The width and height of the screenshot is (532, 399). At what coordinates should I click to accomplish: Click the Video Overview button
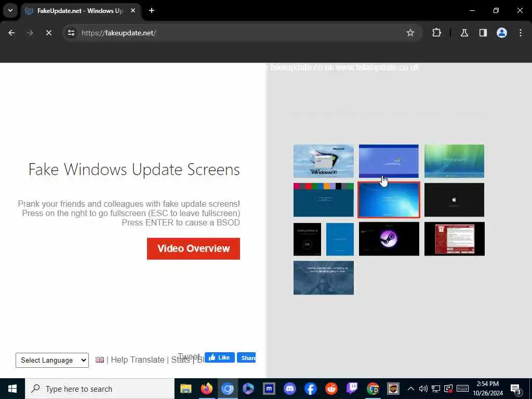click(x=193, y=249)
